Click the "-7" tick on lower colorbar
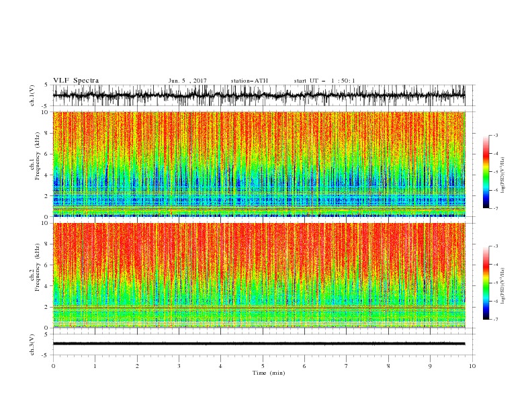Screen dimensions: 532x411 (x=495, y=320)
